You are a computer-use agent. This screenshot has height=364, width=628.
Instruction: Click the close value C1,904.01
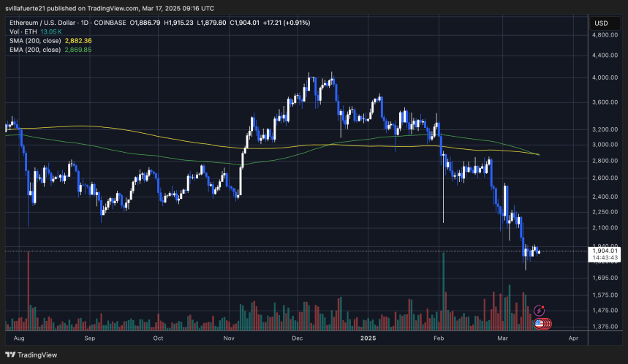click(244, 23)
